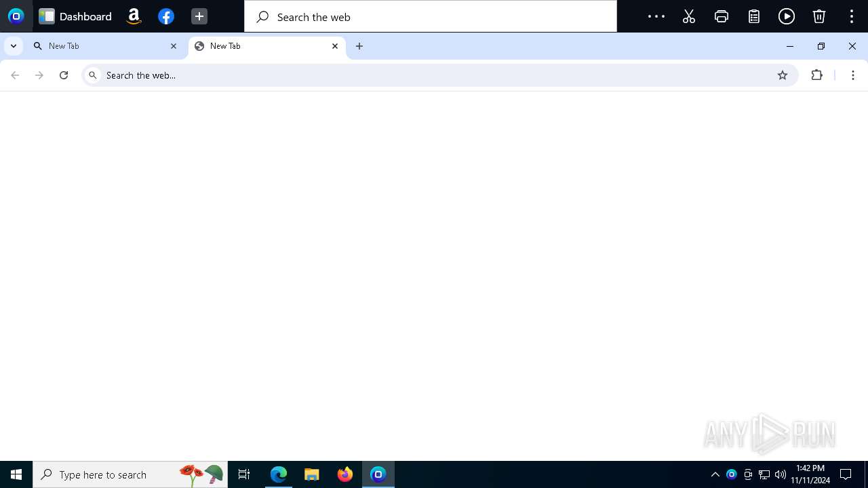
Task: Reload the current page
Action: coord(64,75)
